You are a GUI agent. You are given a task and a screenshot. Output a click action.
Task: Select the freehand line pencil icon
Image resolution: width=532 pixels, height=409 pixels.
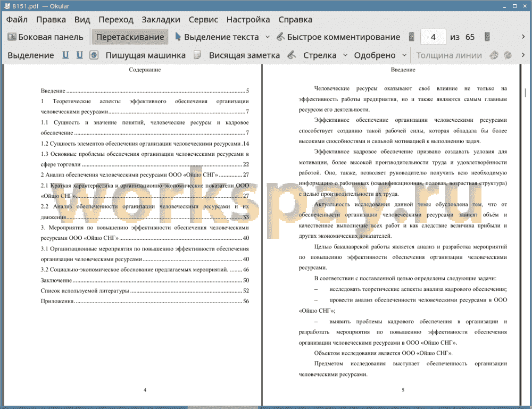(x=292, y=55)
